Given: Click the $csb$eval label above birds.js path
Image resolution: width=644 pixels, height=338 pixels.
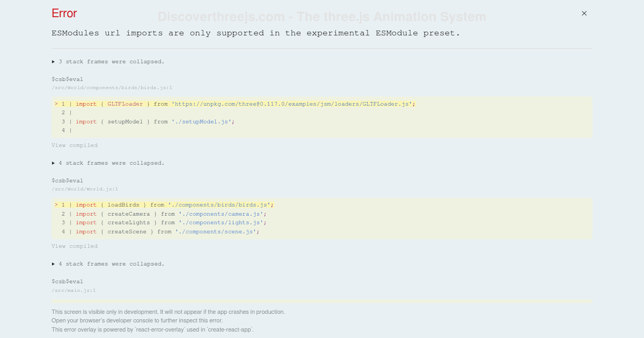Looking at the screenshot, I should [x=67, y=79].
